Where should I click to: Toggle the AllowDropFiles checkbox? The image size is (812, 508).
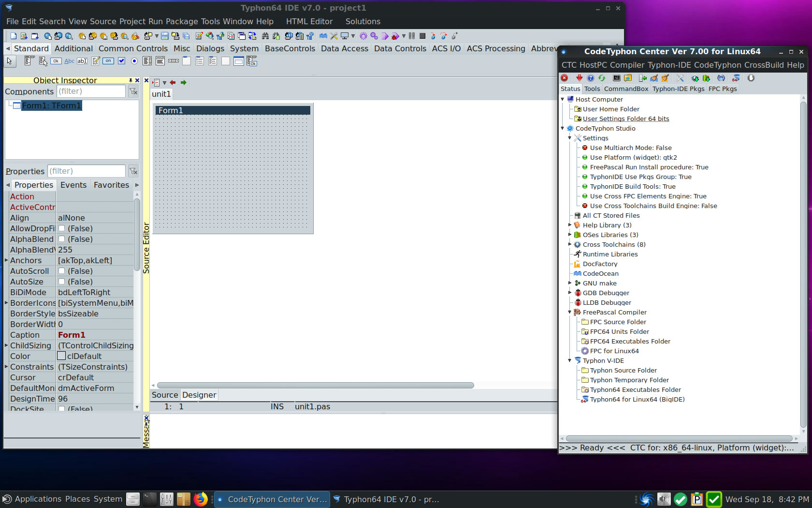61,228
